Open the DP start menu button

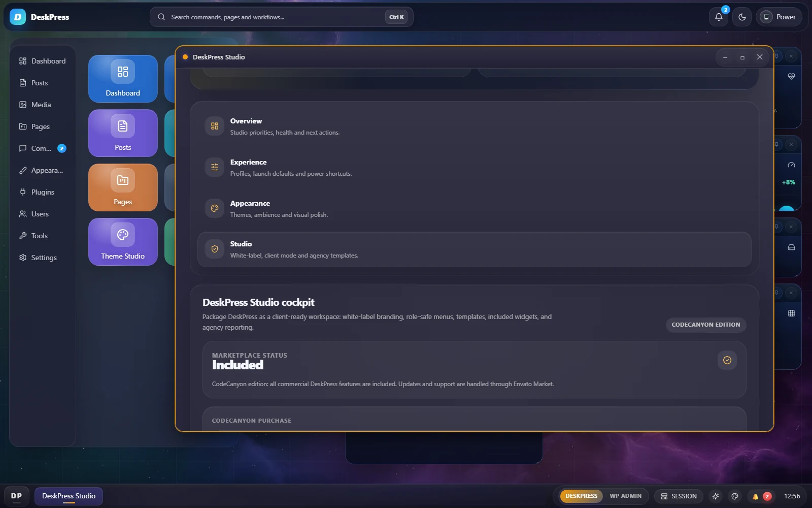click(16, 496)
